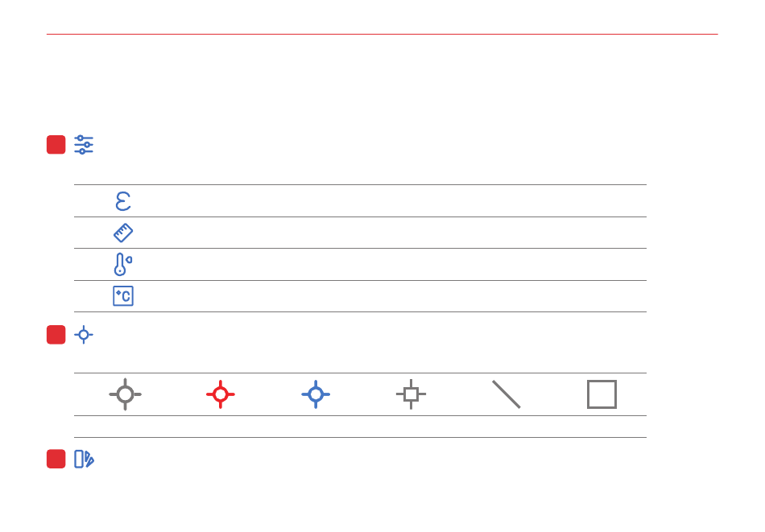
Task: Pick the gray square crosshair area spot tool
Action: click(x=411, y=394)
